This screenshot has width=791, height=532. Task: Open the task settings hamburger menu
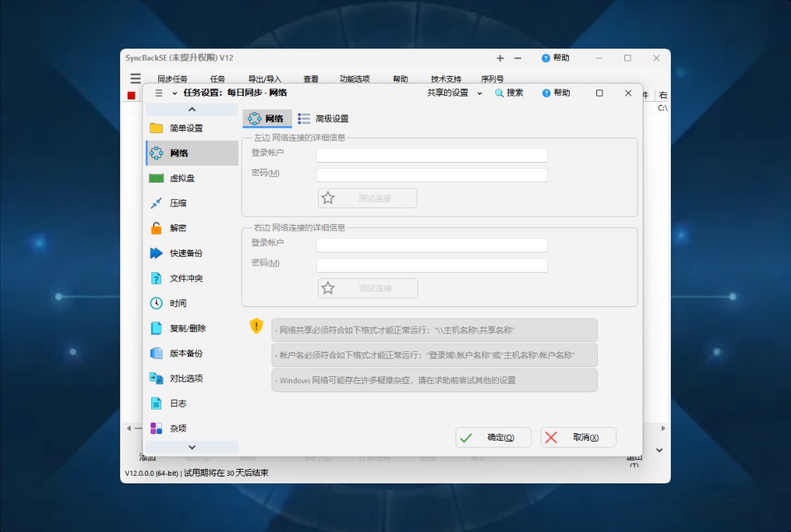(158, 93)
